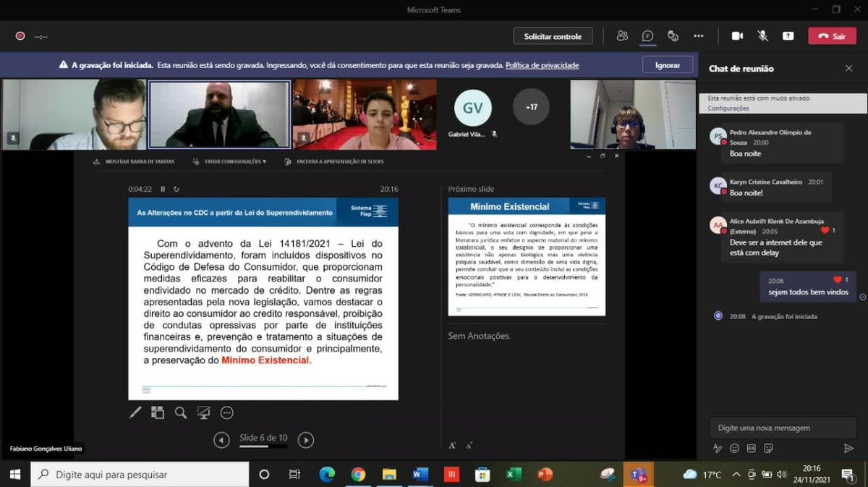
Task: Open Google Chrome from the taskbar
Action: [x=358, y=475]
